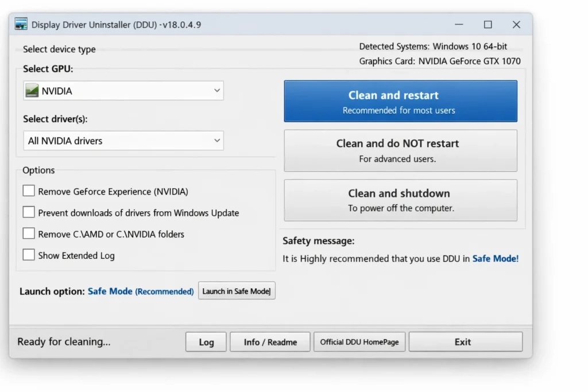Choose Clean and shutdown to power off

(400, 200)
